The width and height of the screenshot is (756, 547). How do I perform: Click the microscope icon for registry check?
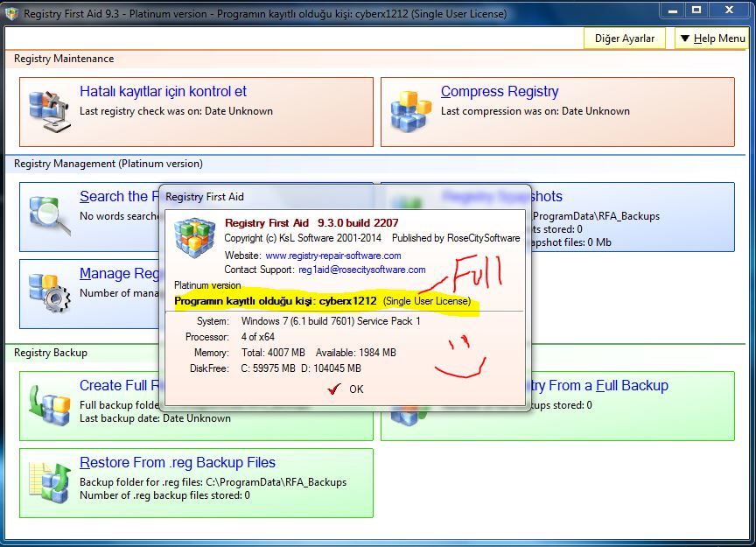(50, 111)
